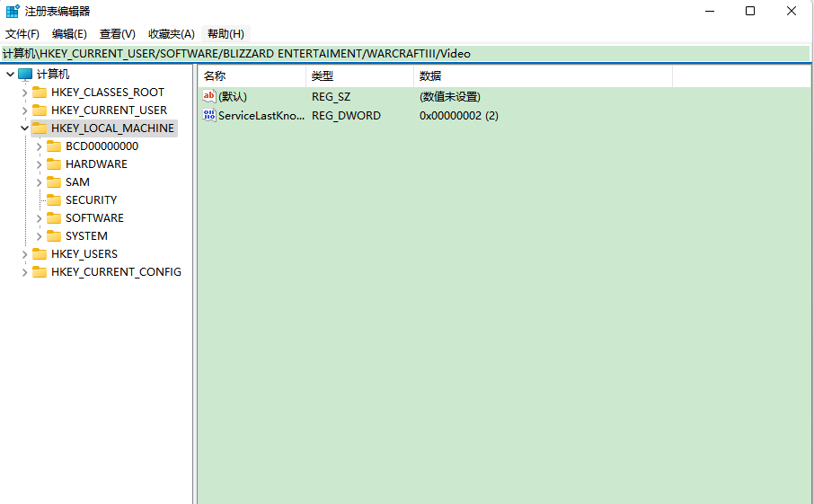Click the ServiceLastKnown DWORD value icon
The width and height of the screenshot is (814, 504).
click(x=209, y=116)
